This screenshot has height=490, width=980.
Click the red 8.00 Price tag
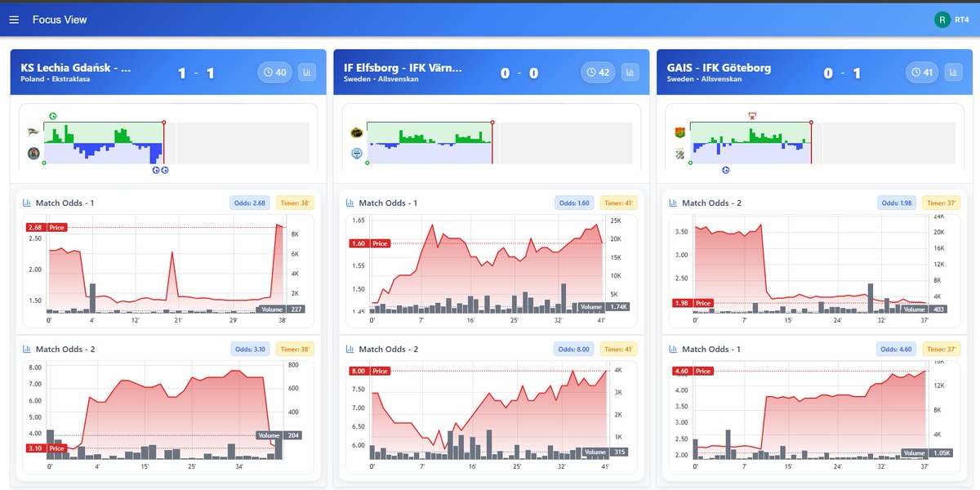370,371
